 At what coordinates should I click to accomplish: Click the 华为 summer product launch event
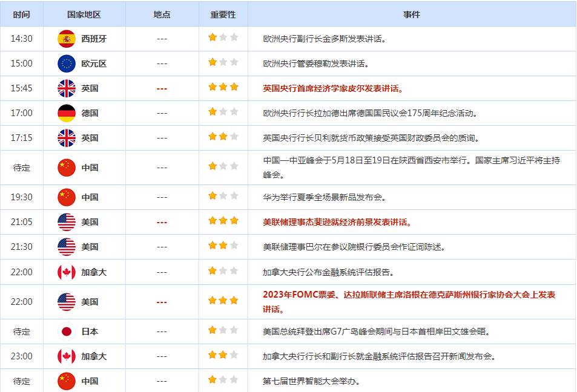point(325,197)
